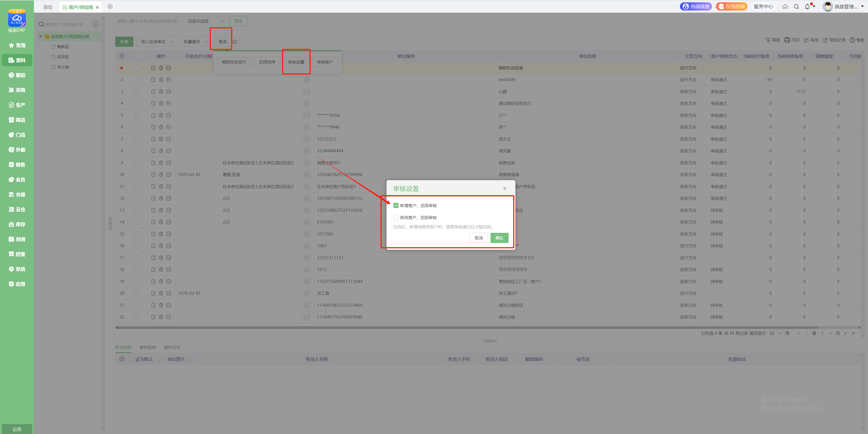Click the 查询 search button
The width and height of the screenshot is (868, 434).
[238, 21]
